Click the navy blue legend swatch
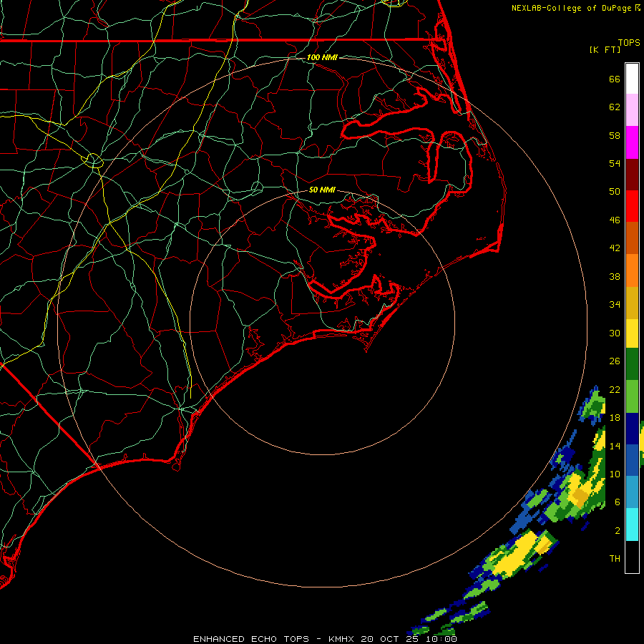The height and width of the screenshot is (644, 644). pos(632,429)
